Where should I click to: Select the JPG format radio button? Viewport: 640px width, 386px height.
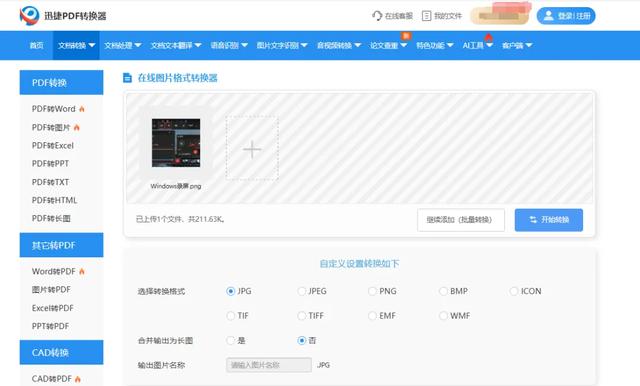coord(231,291)
